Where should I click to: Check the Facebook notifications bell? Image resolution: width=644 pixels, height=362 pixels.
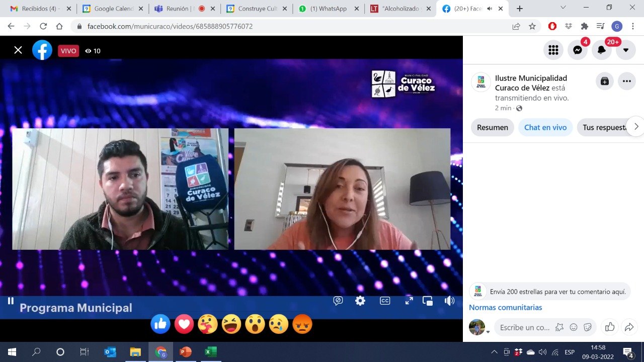coord(602,50)
